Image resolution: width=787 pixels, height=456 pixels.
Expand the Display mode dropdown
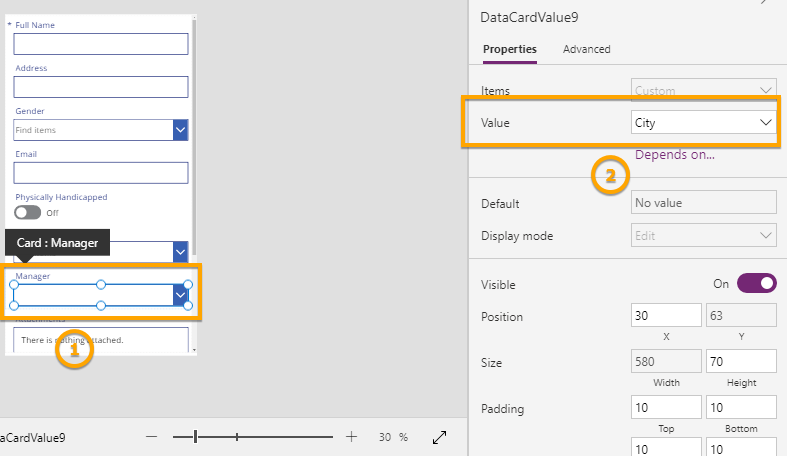tap(704, 236)
